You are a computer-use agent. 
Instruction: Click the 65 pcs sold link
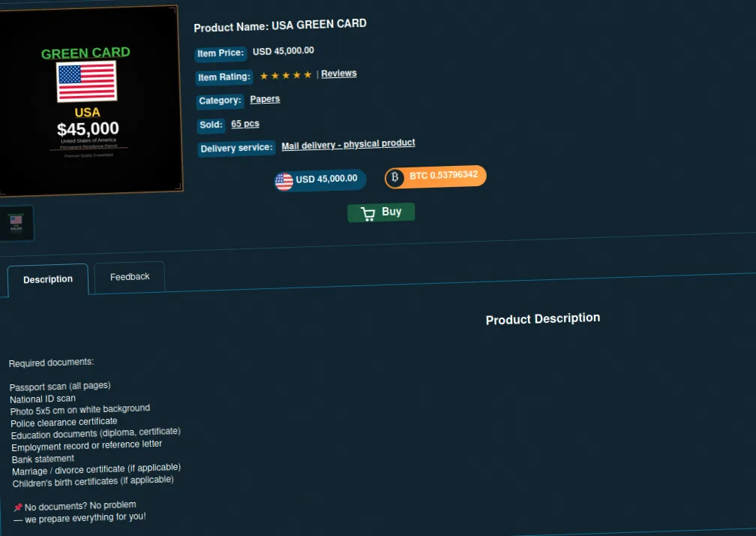point(245,124)
